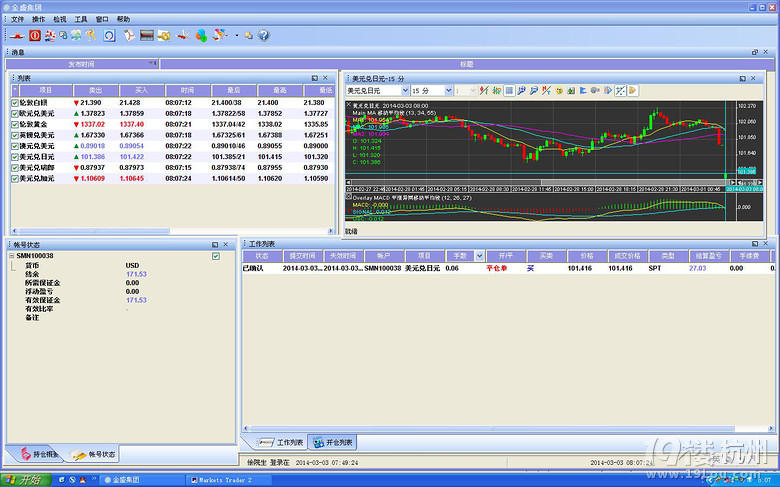Toggle the 美元兑日元 checkbox in the quote list
This screenshot has width=780, height=487.
pyautogui.click(x=15, y=157)
